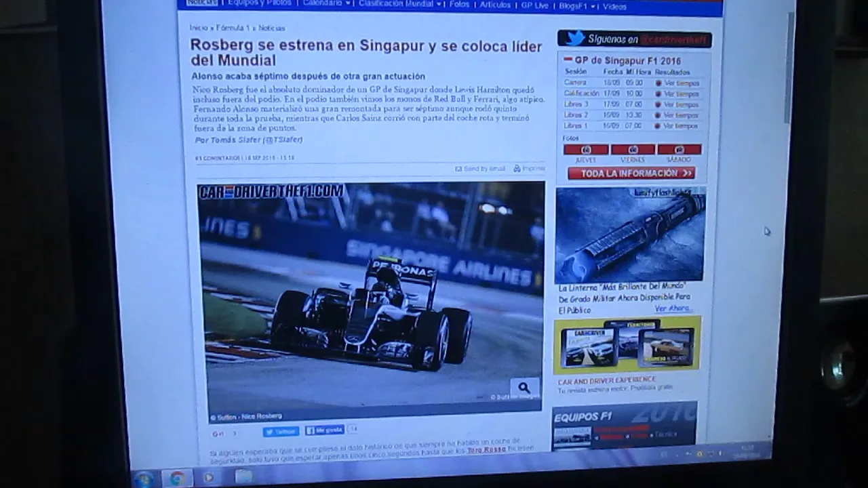Click the Facebook Me gusta button
Image resolution: width=868 pixels, height=488 pixels.
coord(325,430)
